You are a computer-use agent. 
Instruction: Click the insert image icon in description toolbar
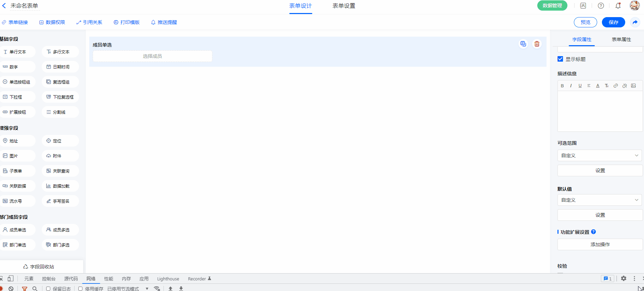point(633,86)
